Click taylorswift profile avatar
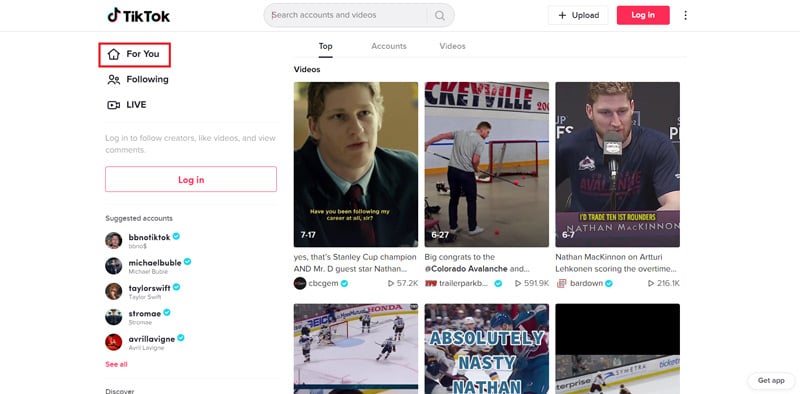The height and width of the screenshot is (394, 800). [114, 291]
